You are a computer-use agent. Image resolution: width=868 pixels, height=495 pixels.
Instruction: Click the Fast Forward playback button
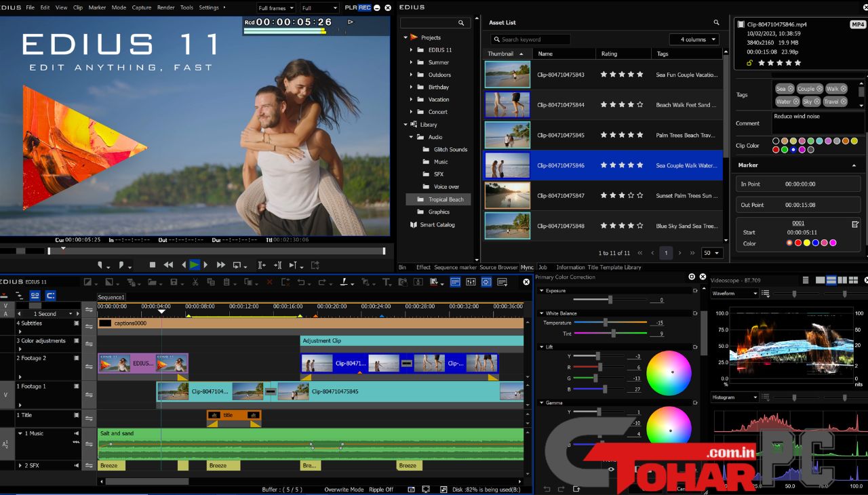tap(220, 265)
